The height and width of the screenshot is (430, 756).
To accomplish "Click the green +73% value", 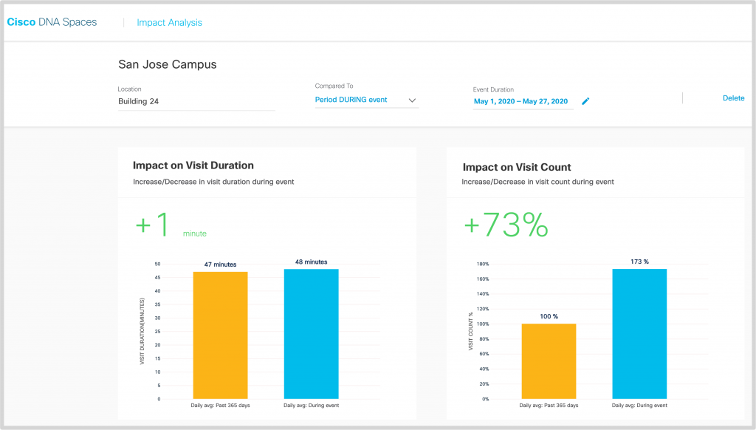I will point(506,226).
